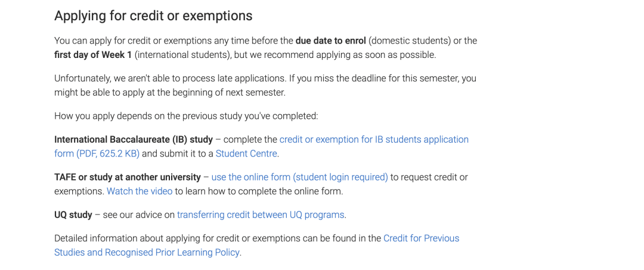The image size is (644, 270).
Task: Click the bold 'TAFE or study at another university' label
Action: (128, 177)
